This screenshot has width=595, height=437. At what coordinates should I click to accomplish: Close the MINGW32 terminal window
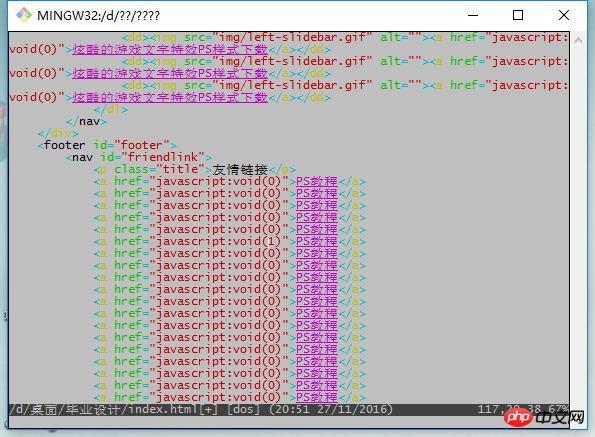[564, 15]
